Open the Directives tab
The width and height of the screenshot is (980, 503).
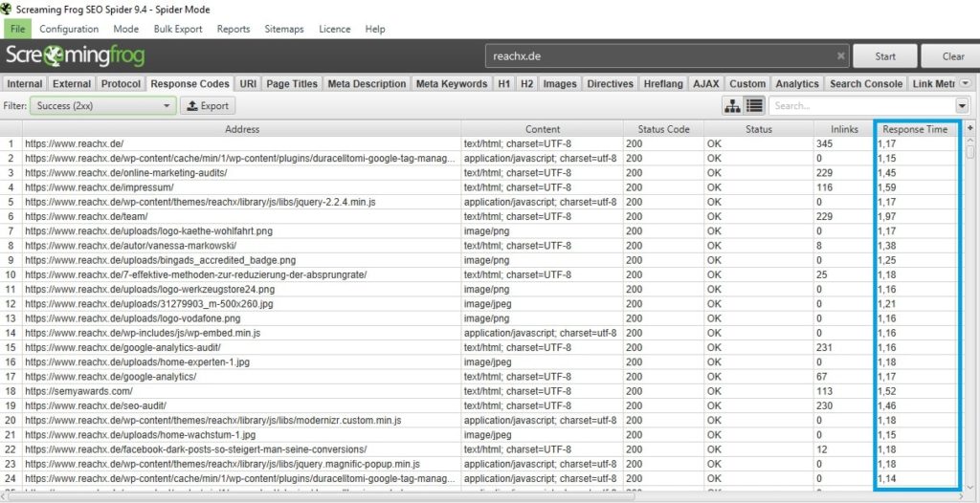pyautogui.click(x=610, y=84)
